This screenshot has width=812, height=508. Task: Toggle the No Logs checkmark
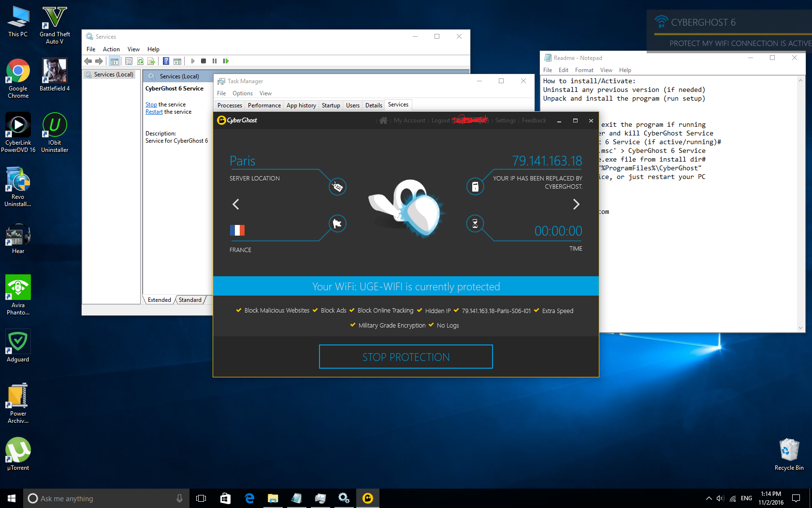pos(431,325)
